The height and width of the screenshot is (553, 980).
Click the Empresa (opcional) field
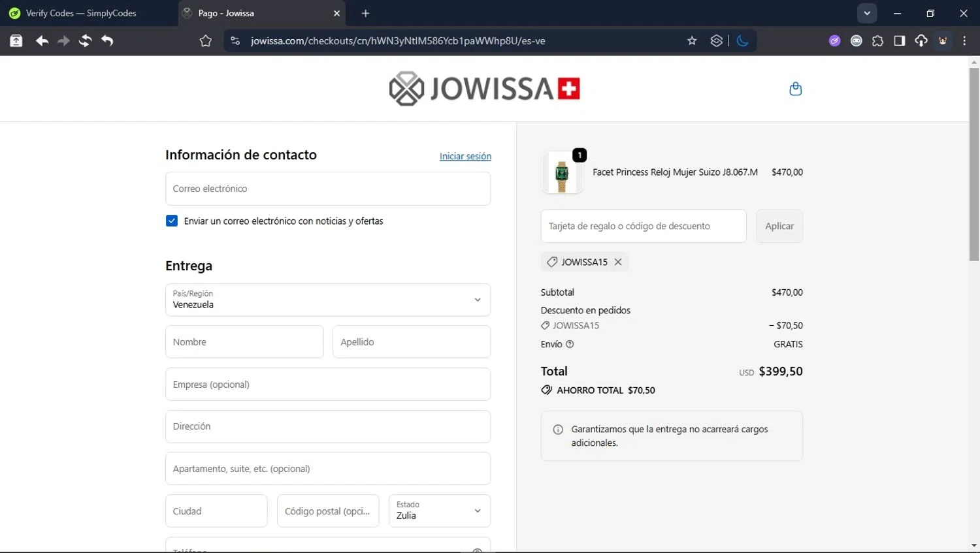tap(328, 384)
